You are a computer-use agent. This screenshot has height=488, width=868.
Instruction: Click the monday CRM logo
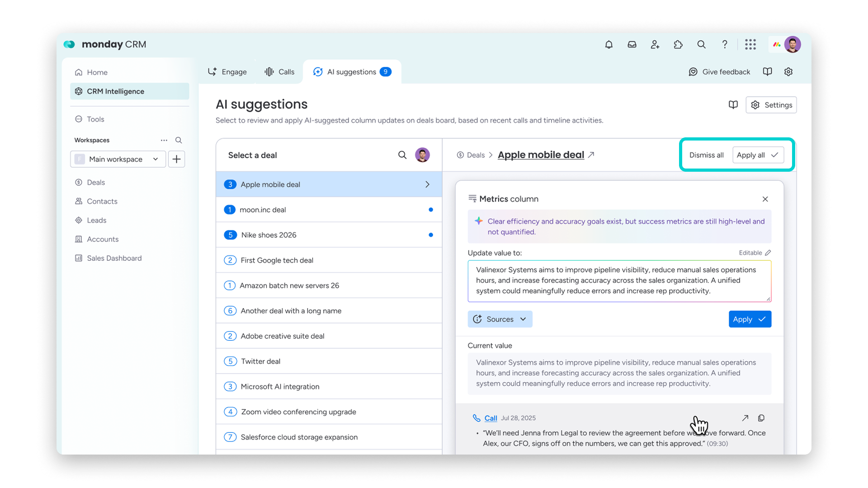(105, 44)
